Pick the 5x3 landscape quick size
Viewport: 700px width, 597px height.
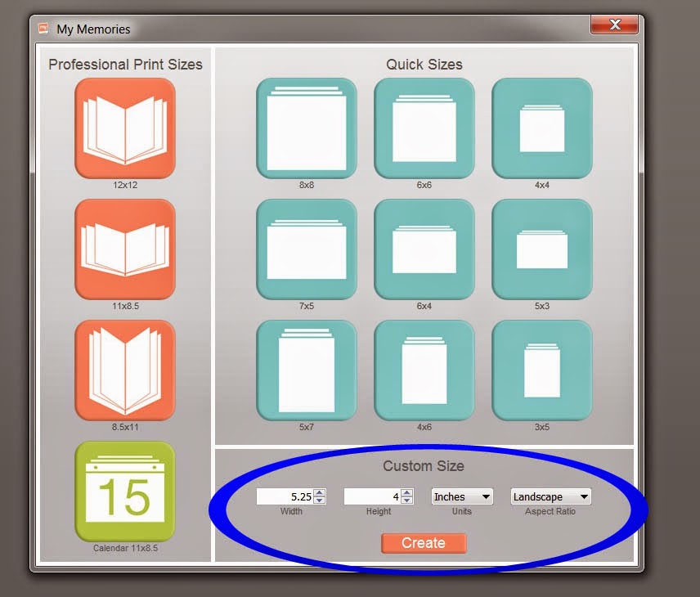[x=542, y=249]
